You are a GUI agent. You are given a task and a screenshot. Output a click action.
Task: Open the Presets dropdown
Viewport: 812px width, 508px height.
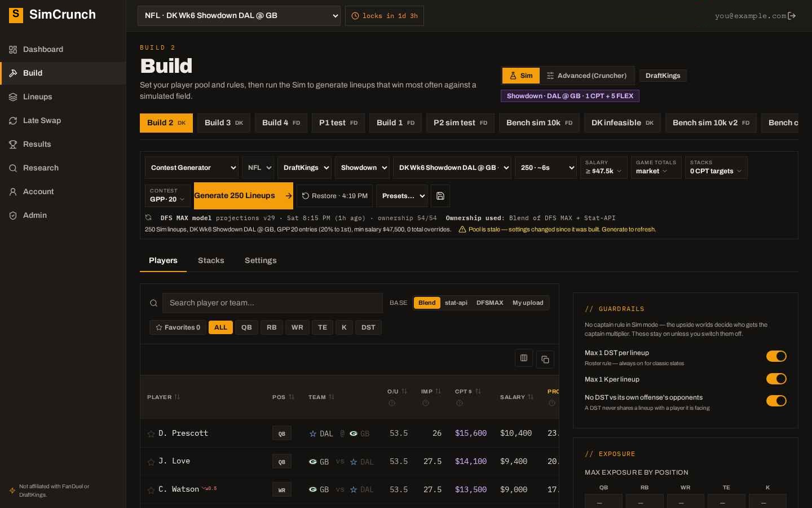403,196
